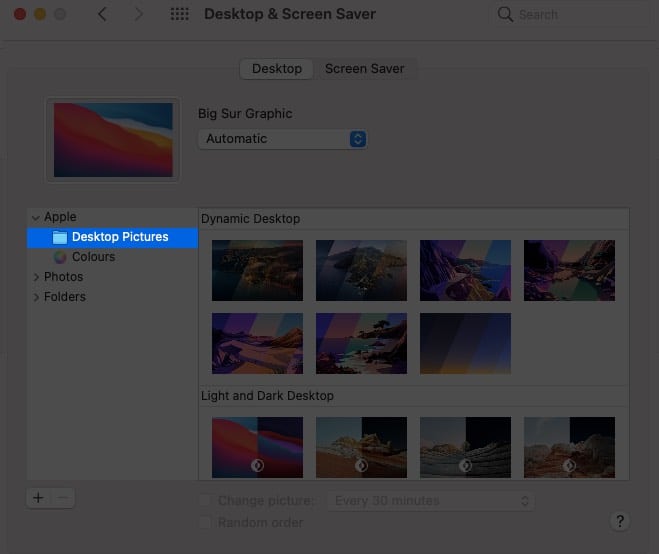Click the Colours color wheel icon
Viewport: 659px width, 554px height.
tap(60, 257)
